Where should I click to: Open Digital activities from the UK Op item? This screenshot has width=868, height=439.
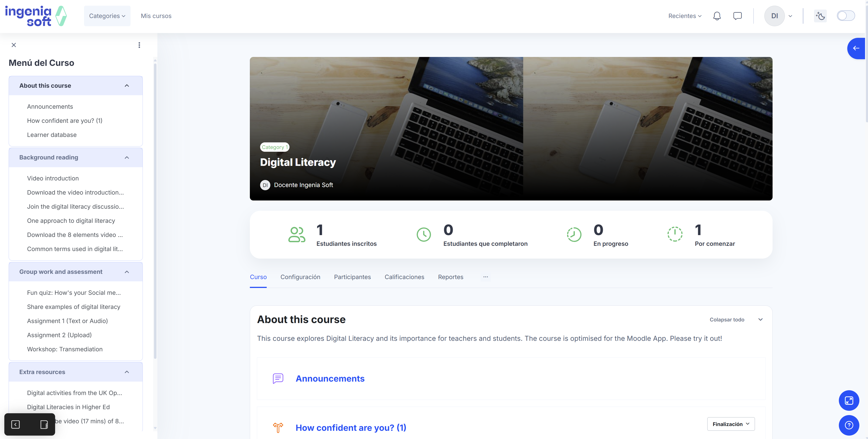tap(74, 393)
